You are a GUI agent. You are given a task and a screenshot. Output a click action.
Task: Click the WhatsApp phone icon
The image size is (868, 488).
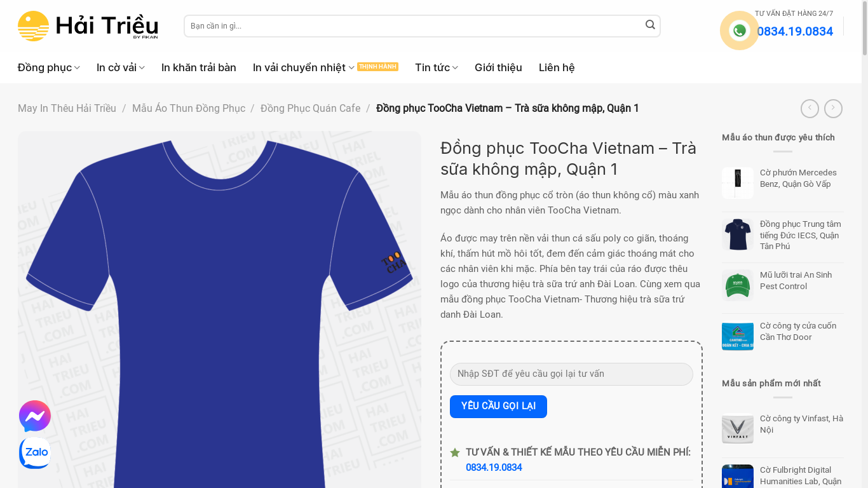coord(739,30)
